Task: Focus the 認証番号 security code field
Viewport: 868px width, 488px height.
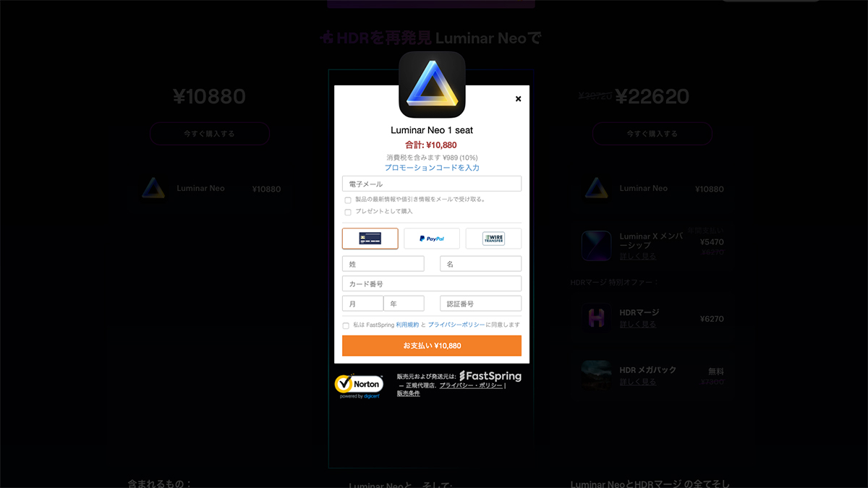Action: click(480, 304)
